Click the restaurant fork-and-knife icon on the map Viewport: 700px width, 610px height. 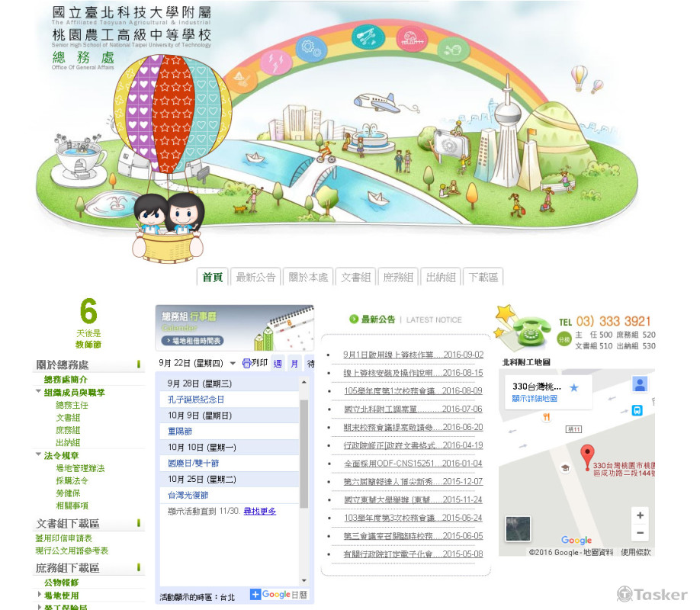(547, 416)
